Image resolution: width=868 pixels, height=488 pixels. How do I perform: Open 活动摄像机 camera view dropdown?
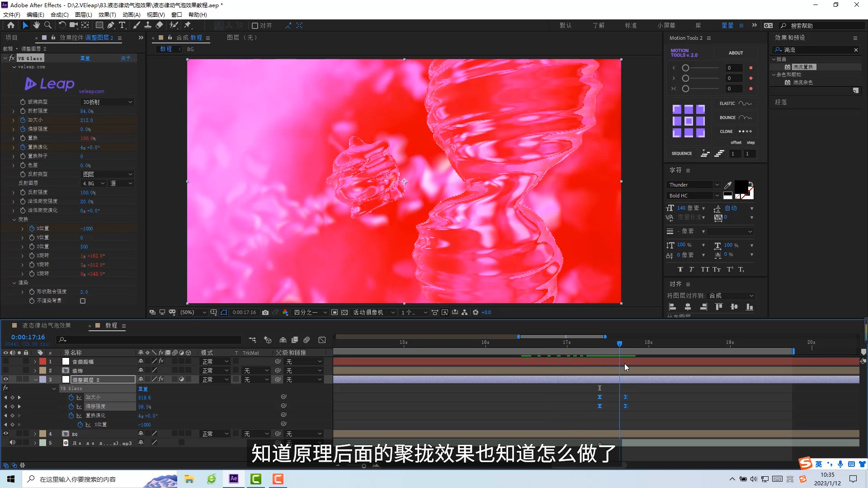pos(374,312)
